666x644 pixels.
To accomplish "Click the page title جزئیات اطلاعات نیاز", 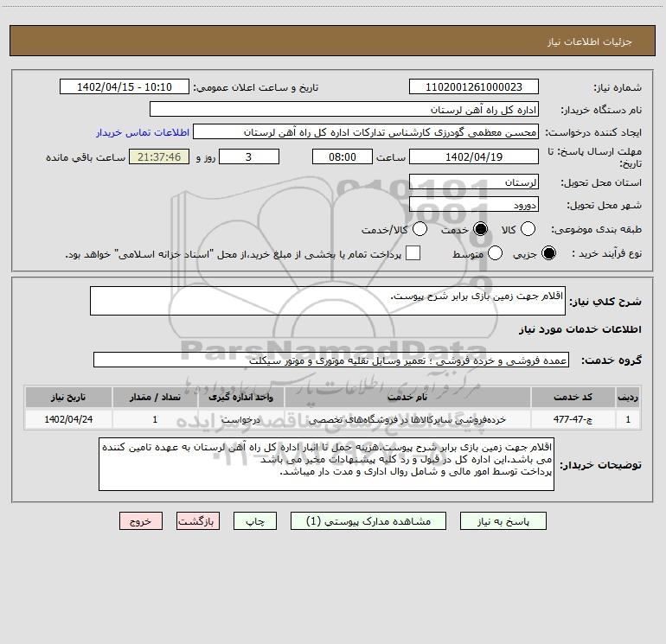I will pos(590,41).
